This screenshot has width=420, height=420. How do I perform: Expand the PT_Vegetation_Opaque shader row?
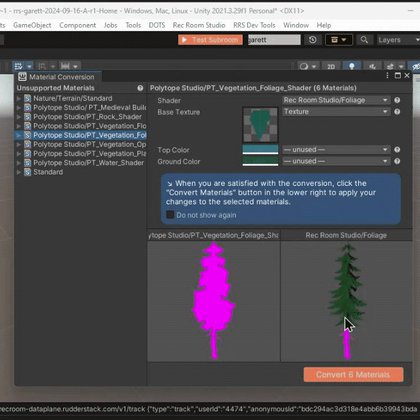19,145
